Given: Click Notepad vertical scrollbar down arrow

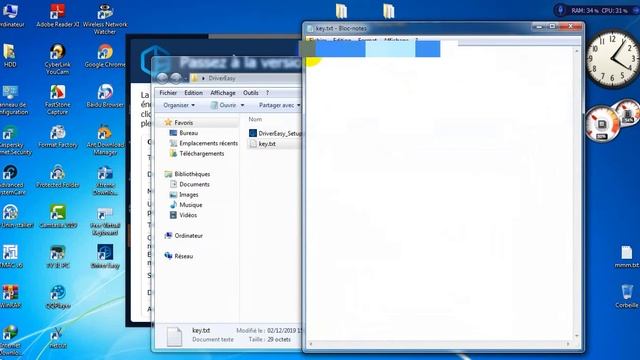Looking at the screenshot, I should coord(577,336).
